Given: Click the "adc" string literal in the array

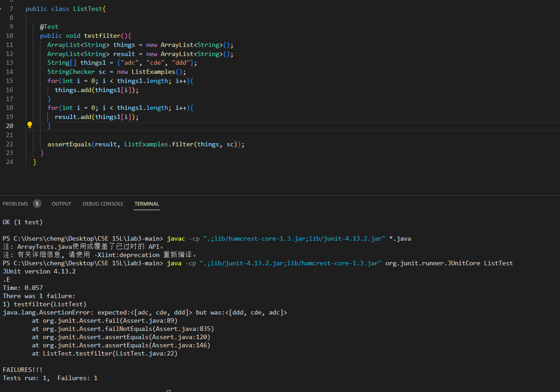Looking at the screenshot, I should point(130,62).
